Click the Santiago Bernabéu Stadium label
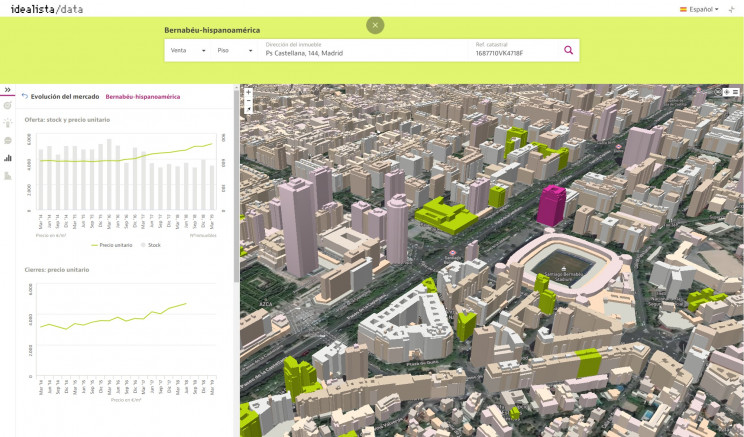The height and width of the screenshot is (437, 744). point(564,277)
